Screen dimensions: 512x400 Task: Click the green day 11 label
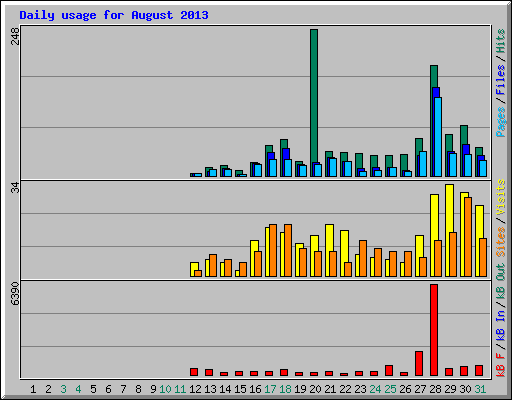[x=180, y=389]
